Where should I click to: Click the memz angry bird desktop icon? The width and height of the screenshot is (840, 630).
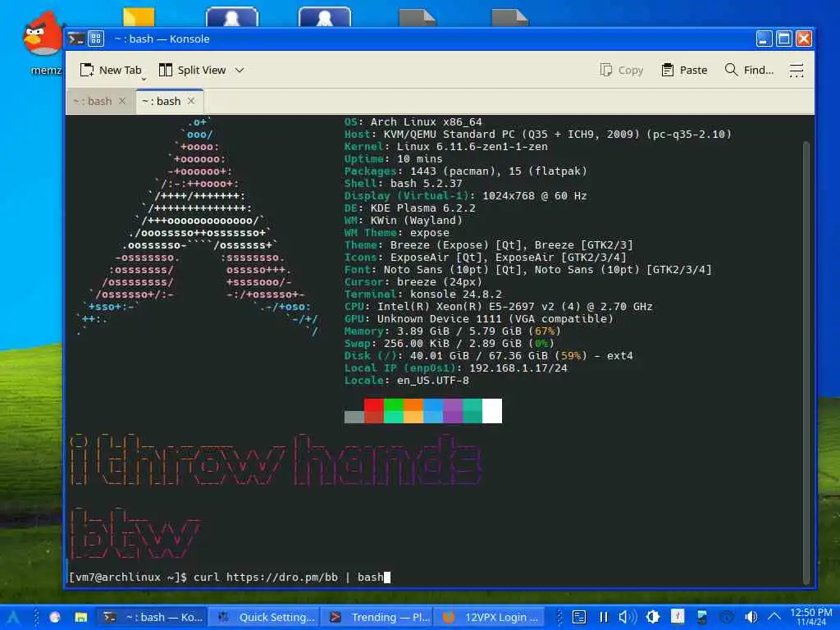[43, 43]
